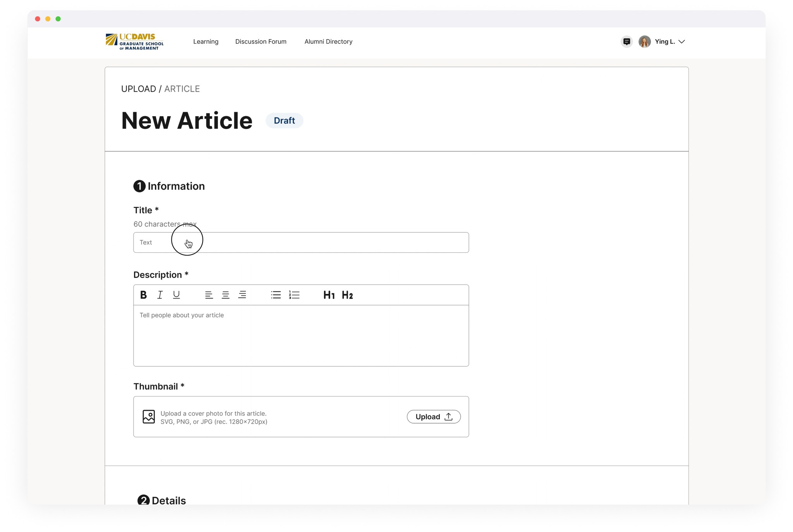The height and width of the screenshot is (532, 793).
Task: Click into the Description text area
Action: [301, 335]
